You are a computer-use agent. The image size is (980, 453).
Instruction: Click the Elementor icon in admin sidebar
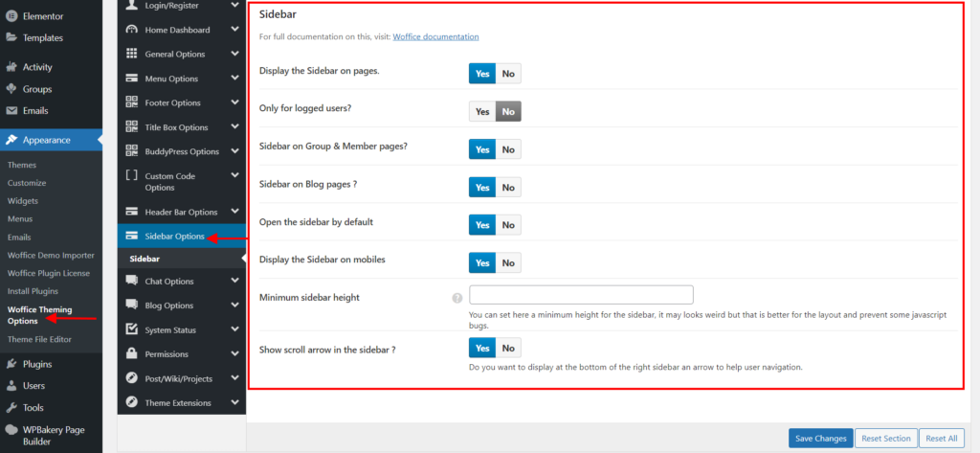(11, 16)
